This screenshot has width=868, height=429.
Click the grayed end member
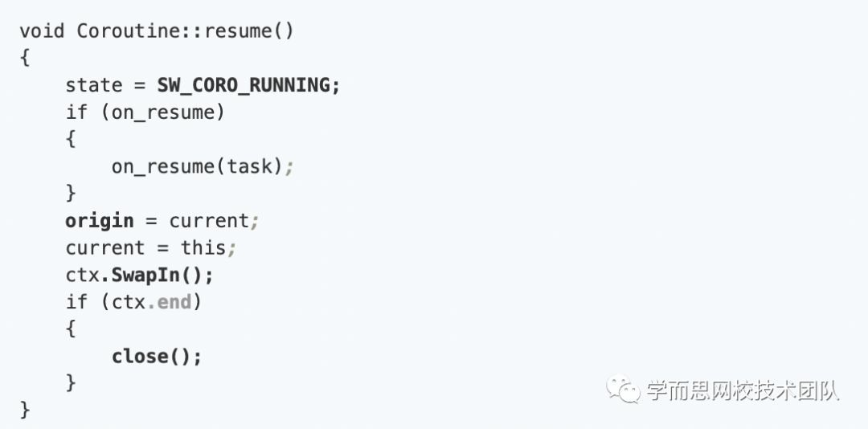pyautogui.click(x=174, y=302)
